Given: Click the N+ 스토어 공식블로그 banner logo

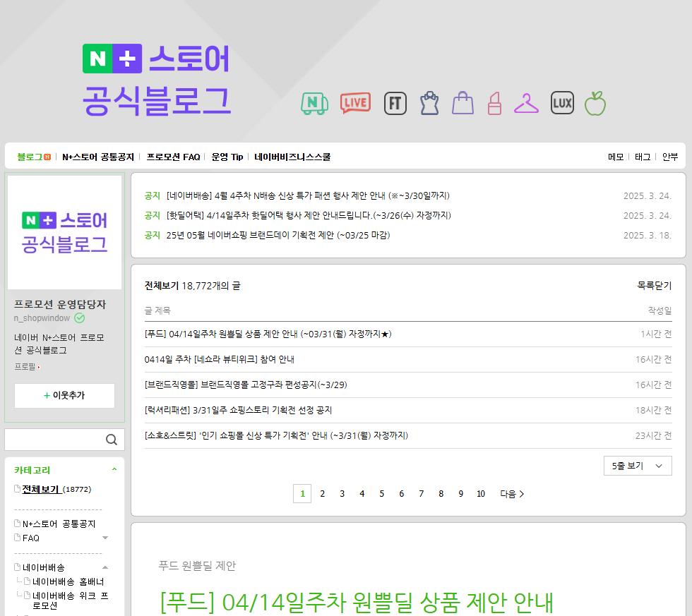Looking at the screenshot, I should click(157, 80).
